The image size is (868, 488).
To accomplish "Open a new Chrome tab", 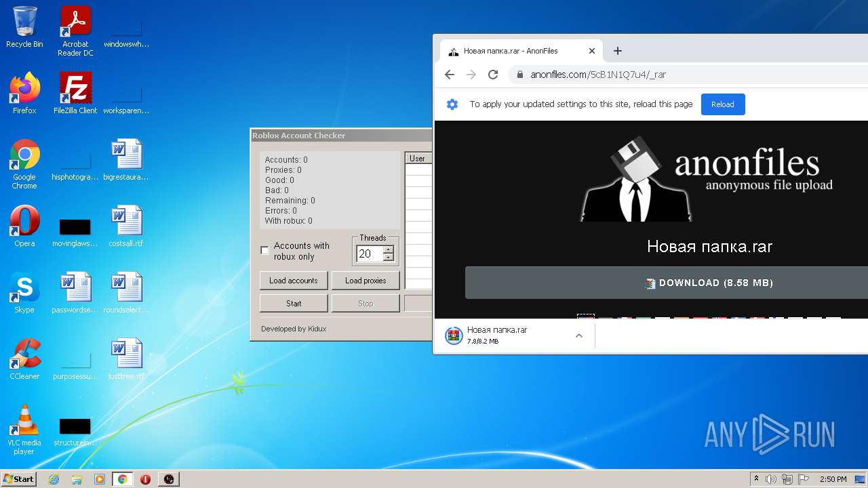I will 617,51.
